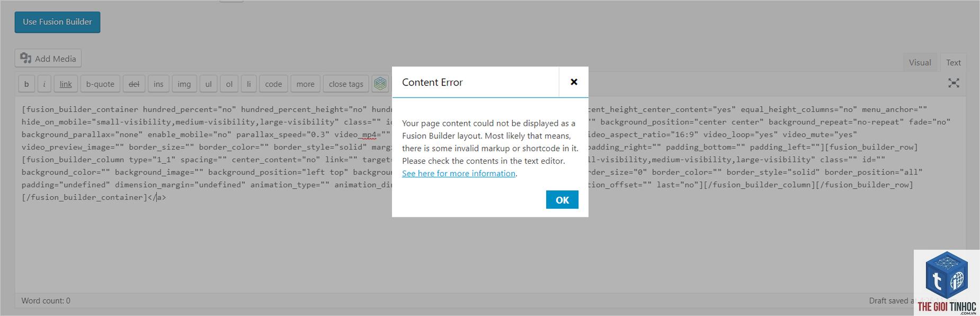Screen dimensions: 980x316
Task: Insert img image tag
Action: point(184,84)
